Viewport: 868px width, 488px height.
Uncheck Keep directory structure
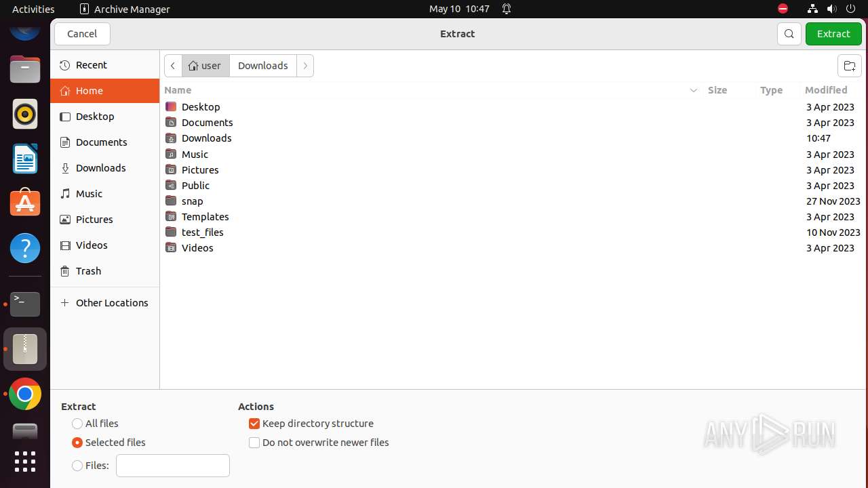(254, 424)
